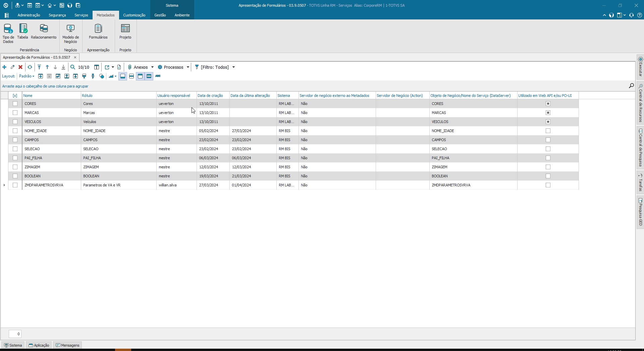Open the Padrão layout dropdown

pos(27,76)
